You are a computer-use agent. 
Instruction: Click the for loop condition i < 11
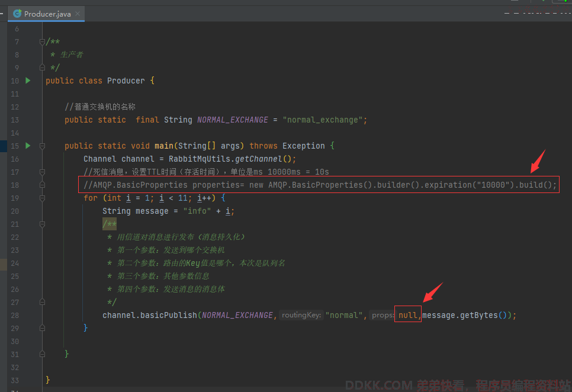173,198
